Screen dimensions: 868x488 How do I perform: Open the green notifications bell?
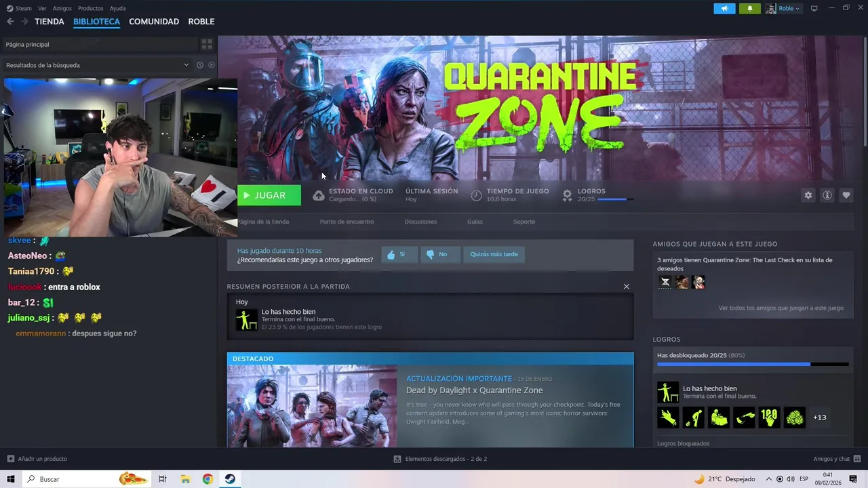749,8
